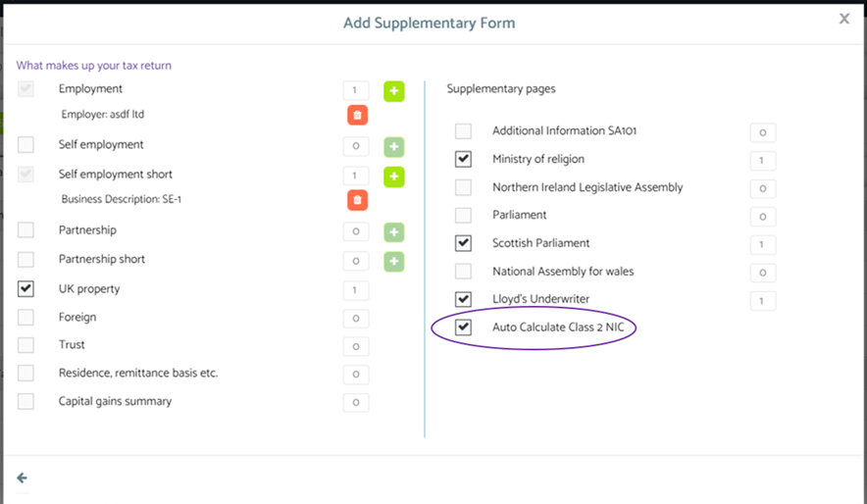
Task: Close the Add Supplementary Form dialog
Action: [843, 19]
